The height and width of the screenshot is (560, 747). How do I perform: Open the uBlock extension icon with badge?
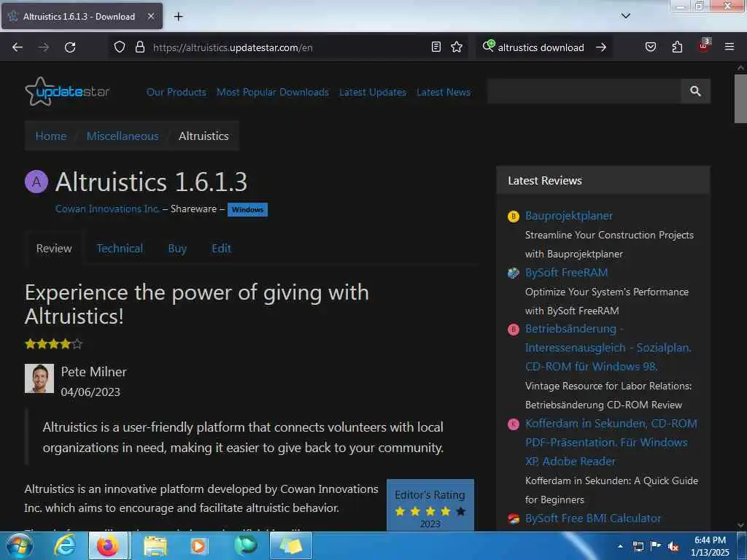(x=704, y=46)
